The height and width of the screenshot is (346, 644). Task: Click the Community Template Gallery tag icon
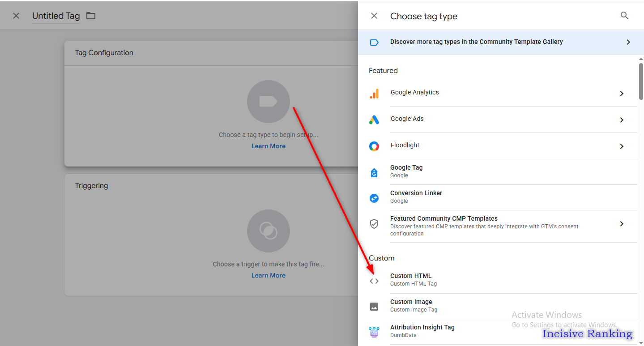(374, 43)
